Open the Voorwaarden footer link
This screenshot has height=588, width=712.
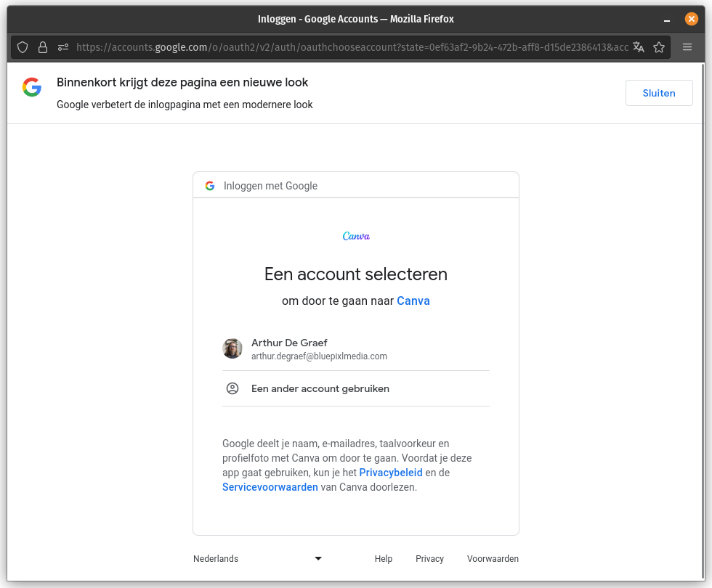(x=493, y=558)
